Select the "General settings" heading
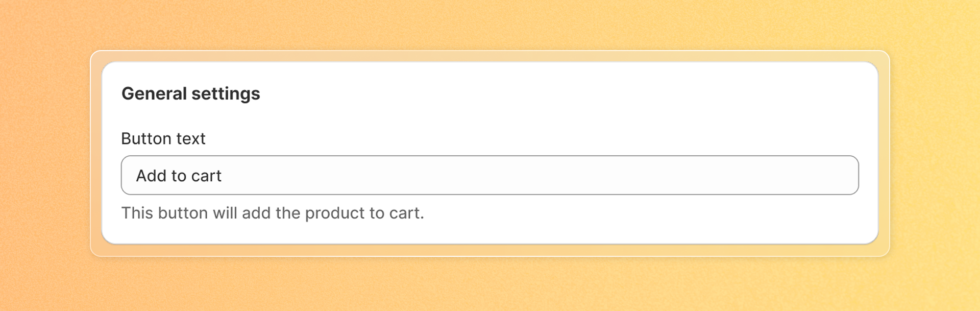Viewport: 980px width, 311px height. click(x=190, y=93)
